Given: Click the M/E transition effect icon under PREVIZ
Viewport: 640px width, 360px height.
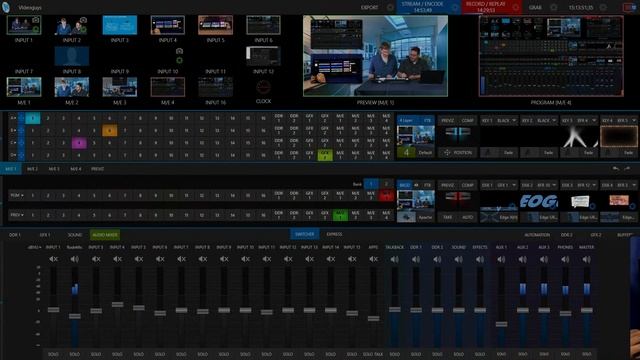Looking at the screenshot, I should click(x=457, y=133).
